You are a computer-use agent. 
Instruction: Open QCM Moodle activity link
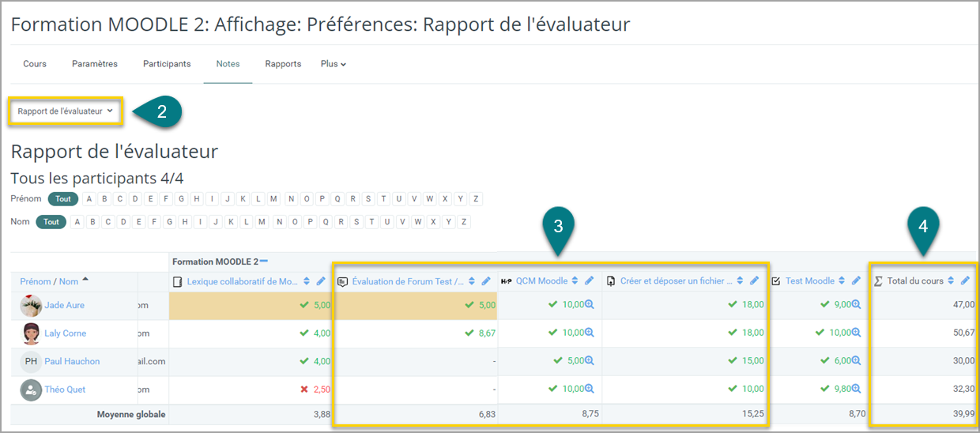pyautogui.click(x=542, y=281)
